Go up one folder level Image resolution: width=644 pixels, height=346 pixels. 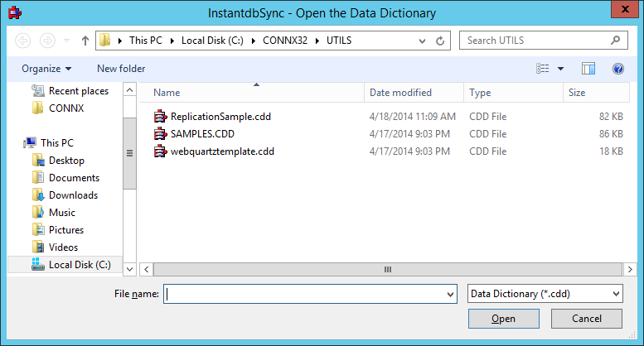coord(85,41)
